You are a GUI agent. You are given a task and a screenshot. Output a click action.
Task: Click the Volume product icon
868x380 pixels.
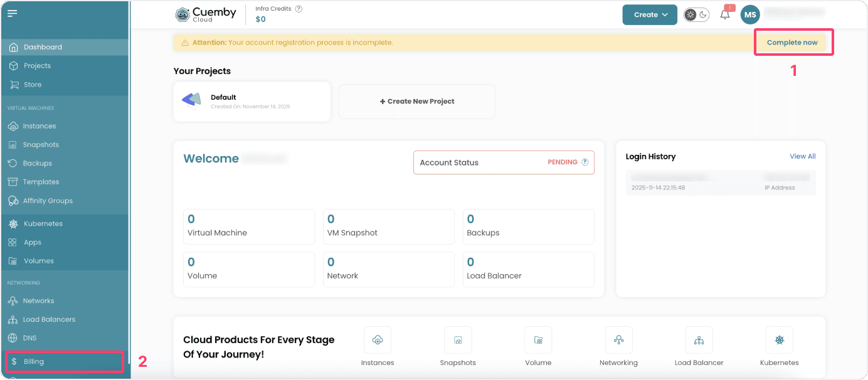[538, 340]
